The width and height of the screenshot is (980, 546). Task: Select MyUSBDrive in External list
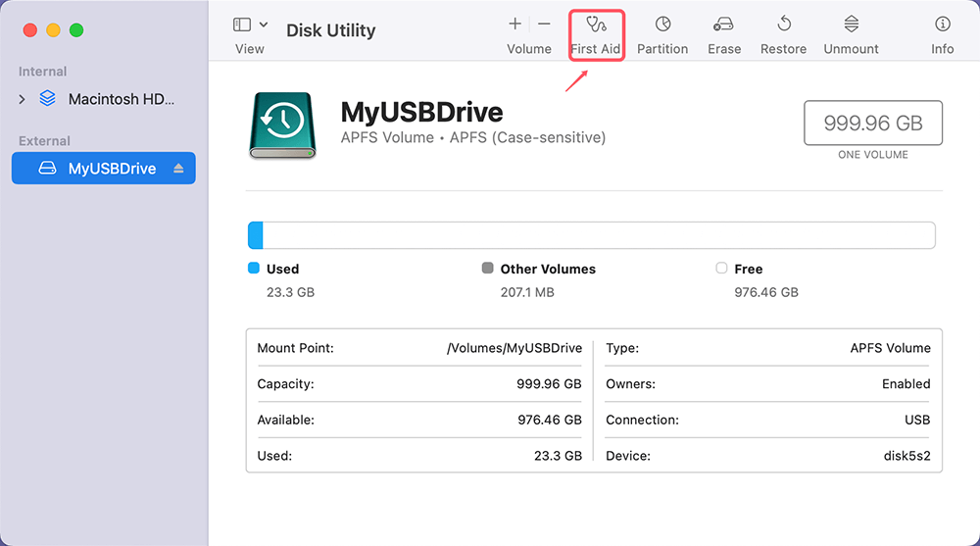pyautogui.click(x=111, y=169)
